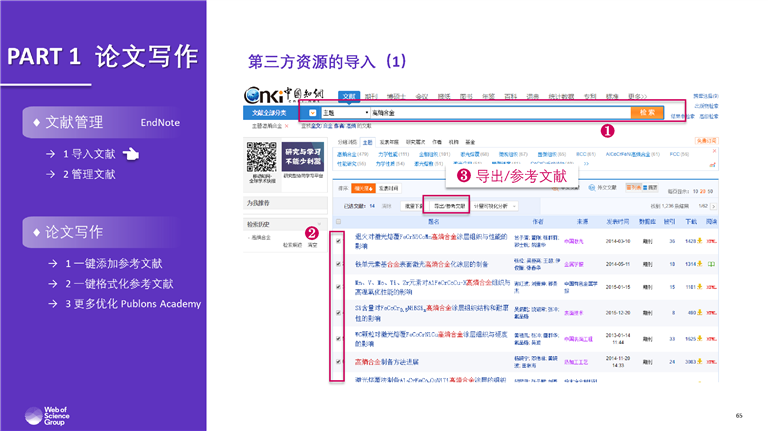The height and width of the screenshot is (431, 768).
Task: Uncheck the 铁单元素基合金表面激光 paper
Action: (x=338, y=264)
